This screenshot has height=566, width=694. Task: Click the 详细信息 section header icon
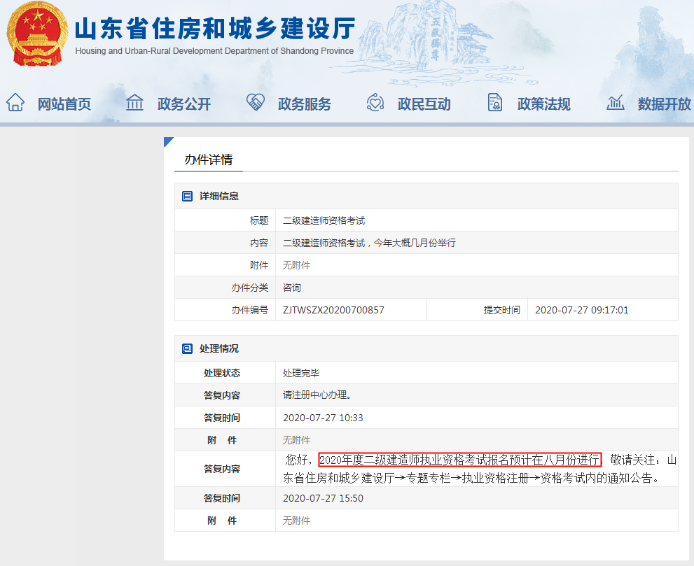[x=187, y=196]
